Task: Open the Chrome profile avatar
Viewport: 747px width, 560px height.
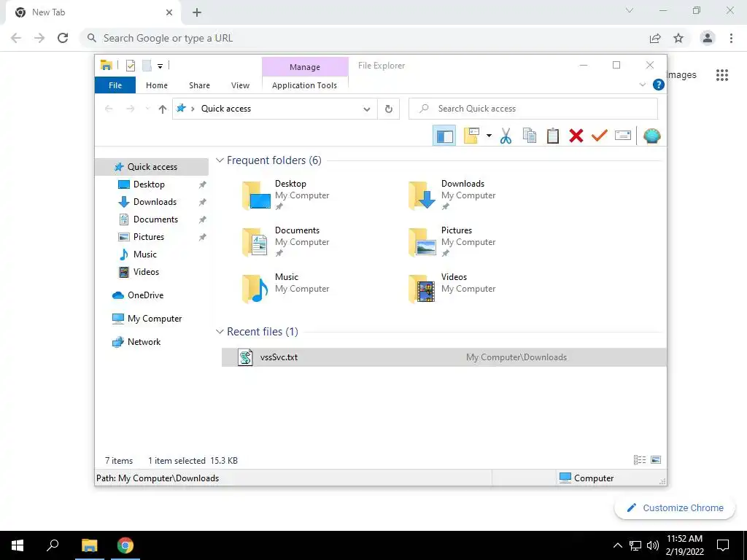Action: (708, 38)
